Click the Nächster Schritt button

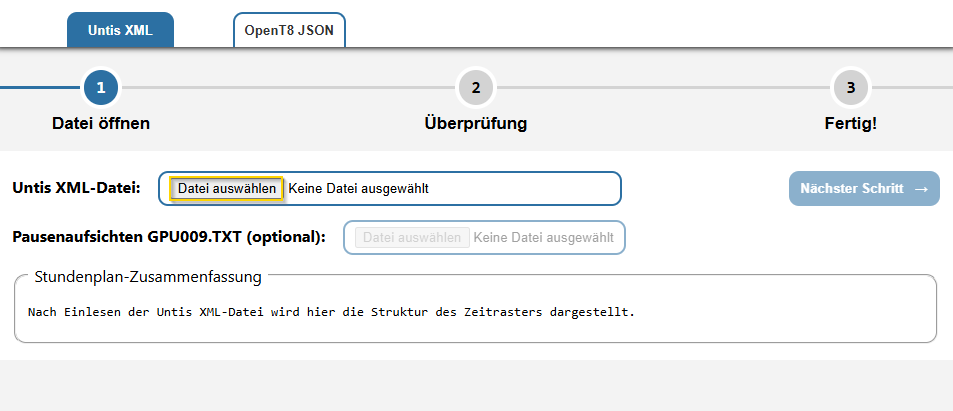(x=864, y=188)
